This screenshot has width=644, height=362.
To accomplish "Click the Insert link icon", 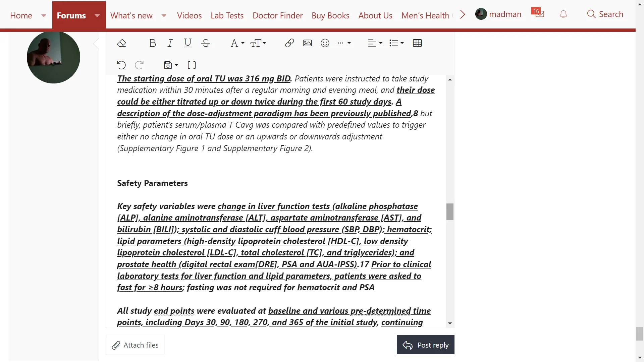I will click(x=289, y=43).
